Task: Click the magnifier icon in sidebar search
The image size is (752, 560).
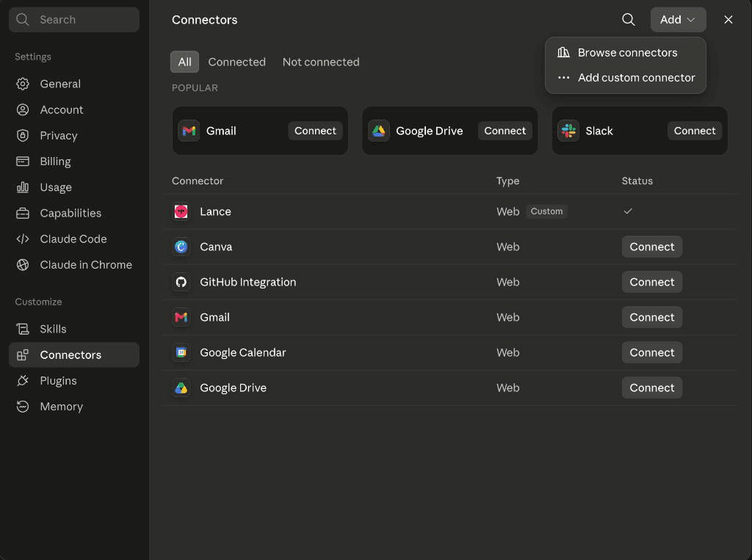Action: click(23, 20)
